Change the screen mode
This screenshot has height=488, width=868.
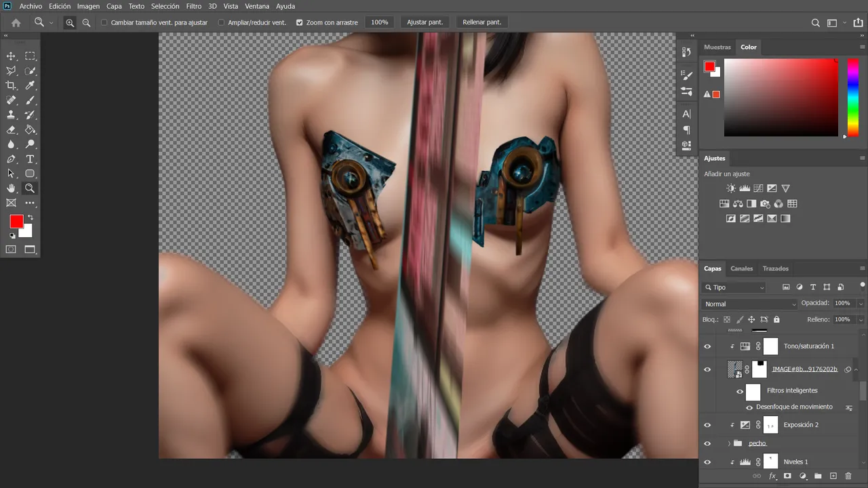click(30, 249)
